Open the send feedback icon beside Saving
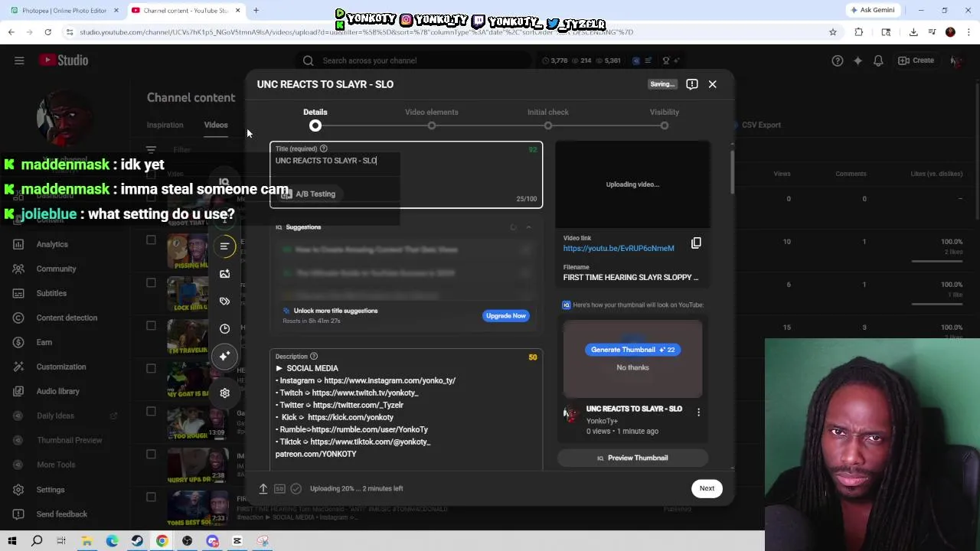 pos(692,84)
